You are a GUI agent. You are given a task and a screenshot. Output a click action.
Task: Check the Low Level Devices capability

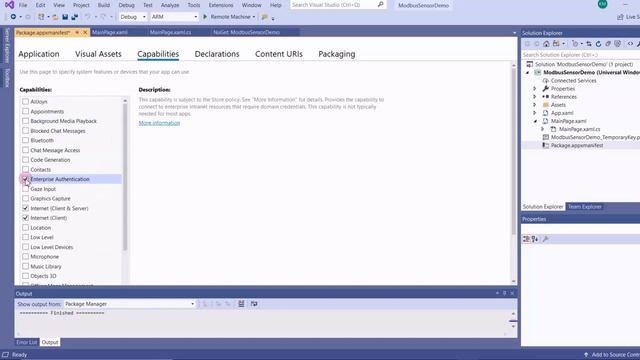click(x=25, y=247)
